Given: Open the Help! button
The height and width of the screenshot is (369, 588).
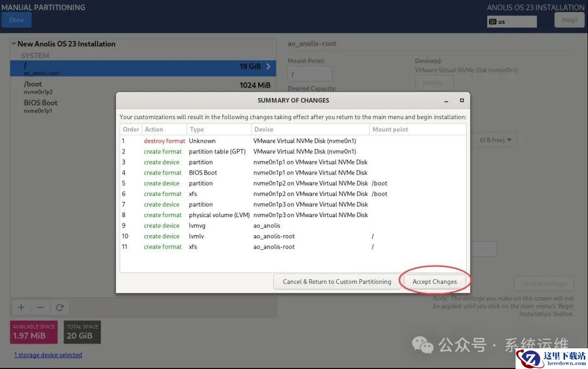Looking at the screenshot, I should [569, 20].
